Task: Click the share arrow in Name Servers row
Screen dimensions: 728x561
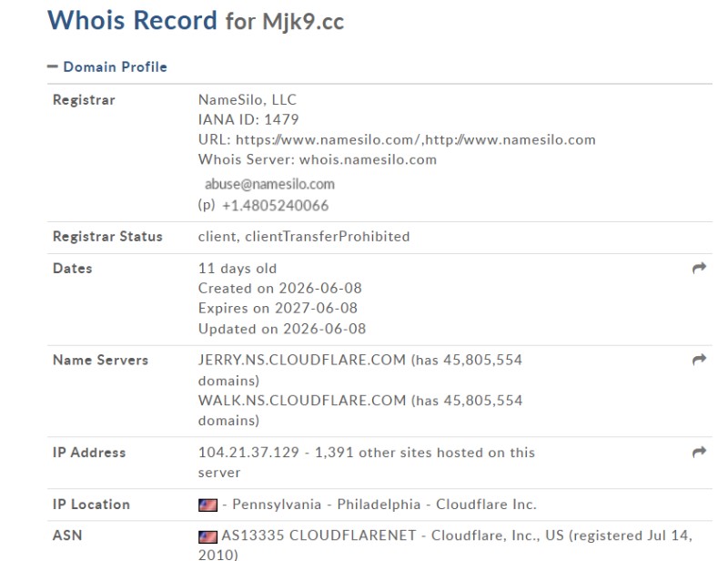Action: click(699, 360)
